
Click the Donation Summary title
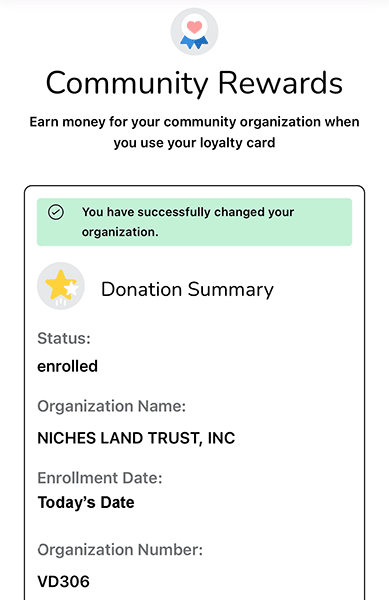click(187, 289)
